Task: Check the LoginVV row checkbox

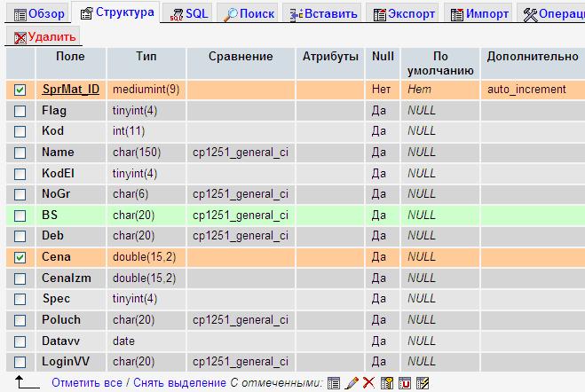Action: 20,362
